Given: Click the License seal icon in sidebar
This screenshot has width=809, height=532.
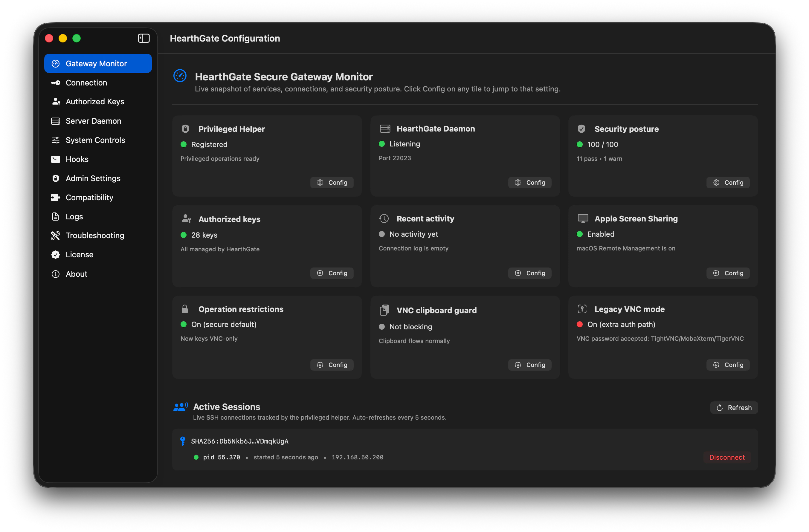Looking at the screenshot, I should [x=55, y=254].
